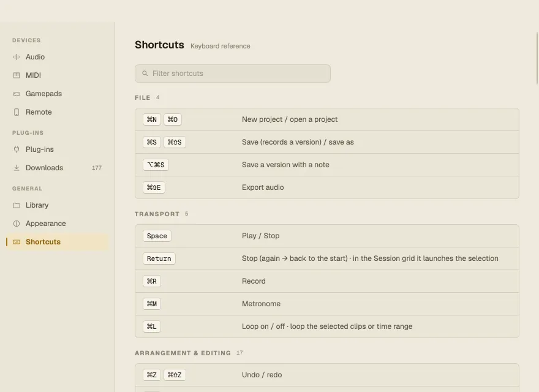This screenshot has height=392, width=539.
Task: Select the Downloads sidebar item
Action: pos(58,168)
